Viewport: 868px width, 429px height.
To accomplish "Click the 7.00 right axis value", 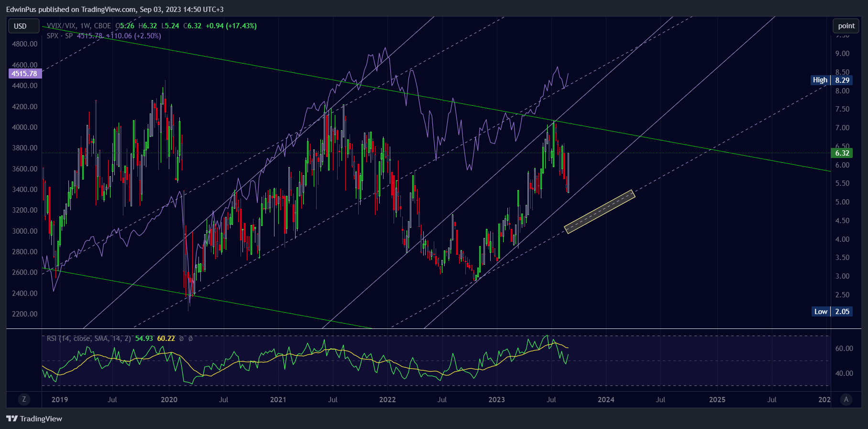I will click(842, 128).
